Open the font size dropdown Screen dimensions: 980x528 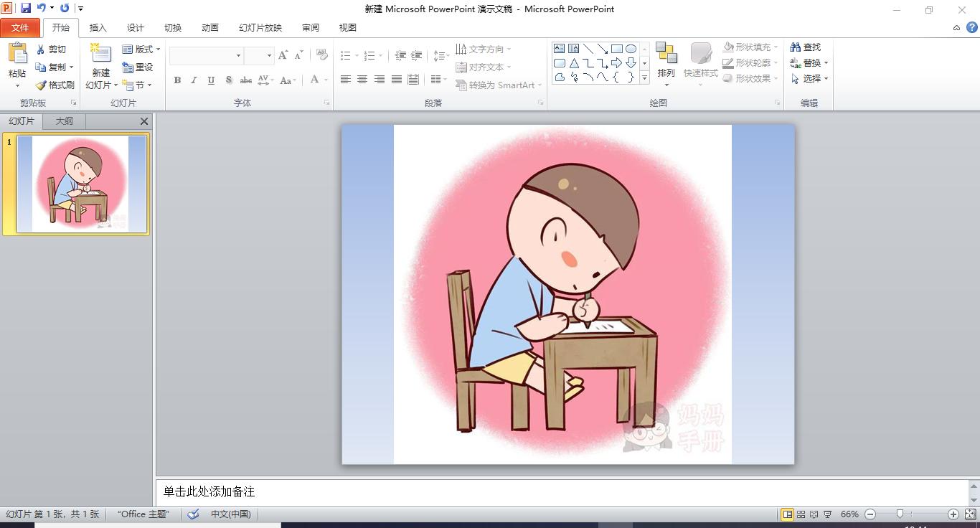point(270,55)
